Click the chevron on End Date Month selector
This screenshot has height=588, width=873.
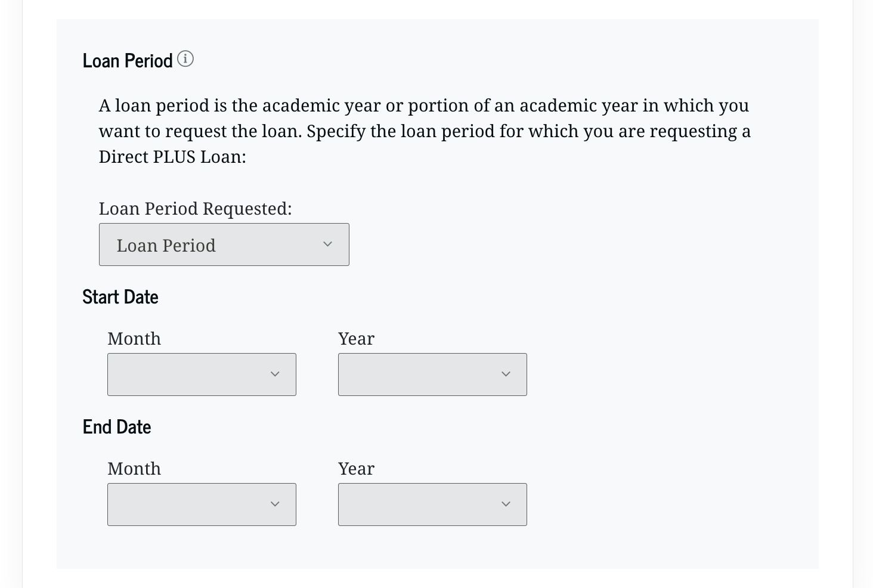pos(275,504)
